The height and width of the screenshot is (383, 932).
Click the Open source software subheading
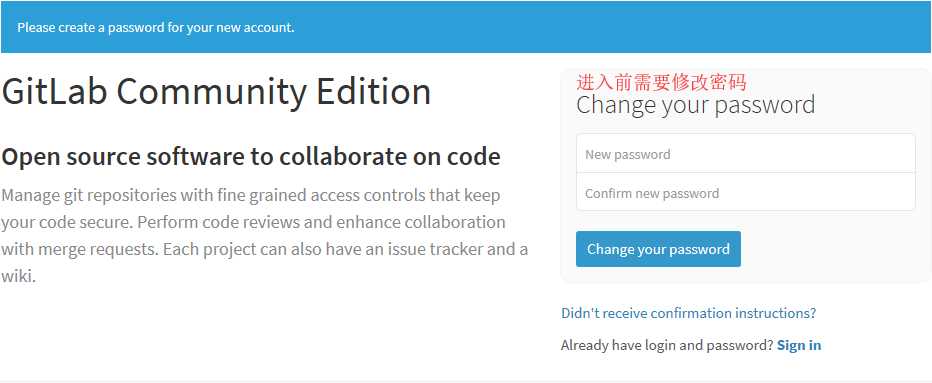pyautogui.click(x=251, y=156)
